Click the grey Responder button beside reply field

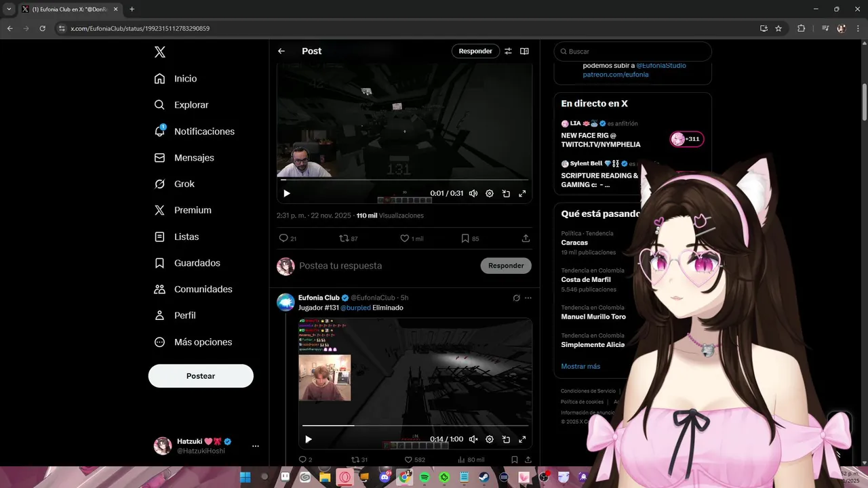click(x=506, y=266)
